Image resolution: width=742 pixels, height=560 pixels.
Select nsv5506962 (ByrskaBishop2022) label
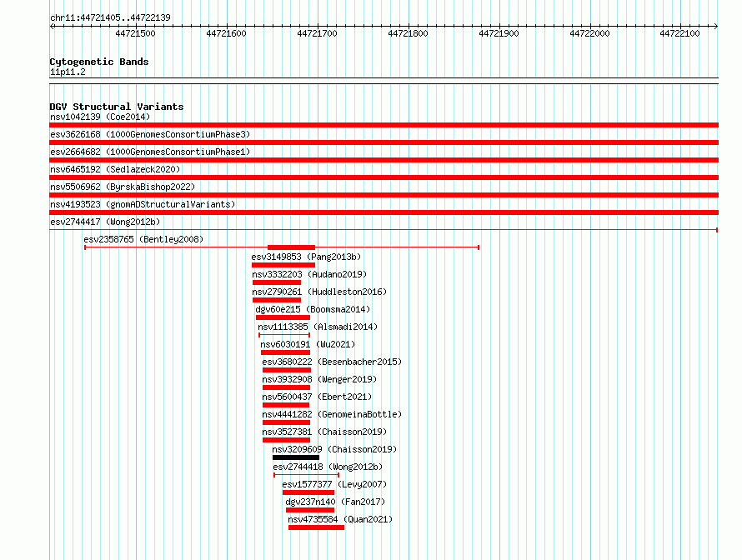(x=123, y=187)
